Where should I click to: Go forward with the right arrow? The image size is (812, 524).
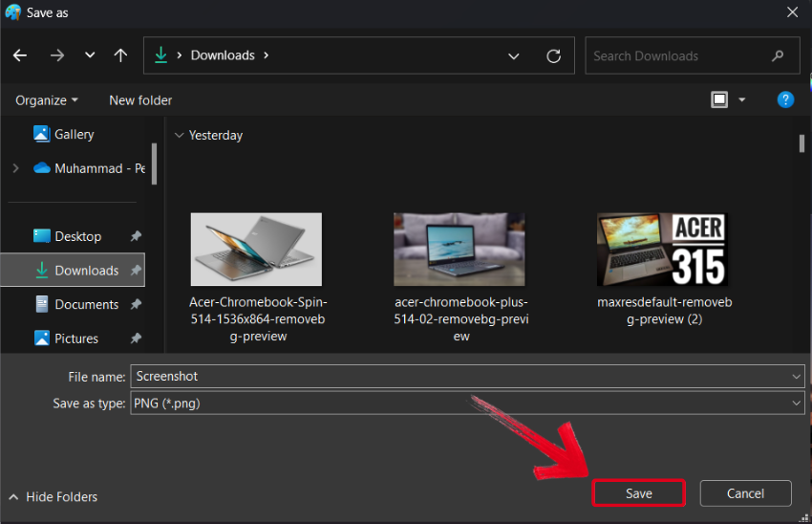[x=57, y=55]
